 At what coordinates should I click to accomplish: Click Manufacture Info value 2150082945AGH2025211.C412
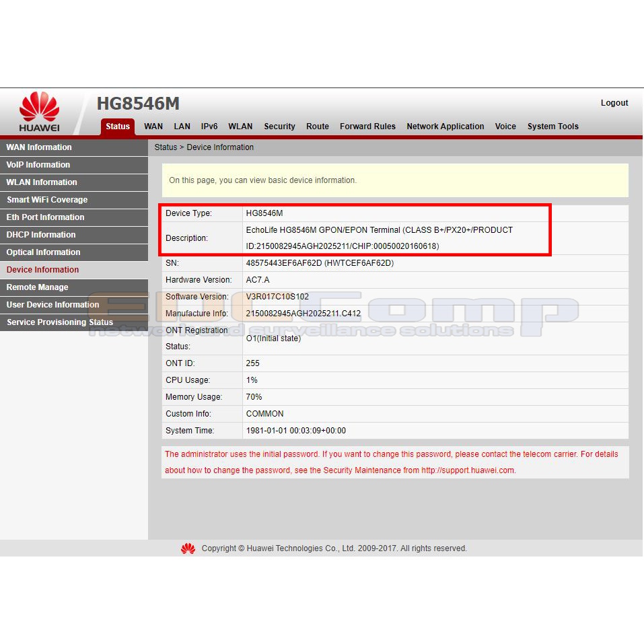click(303, 314)
